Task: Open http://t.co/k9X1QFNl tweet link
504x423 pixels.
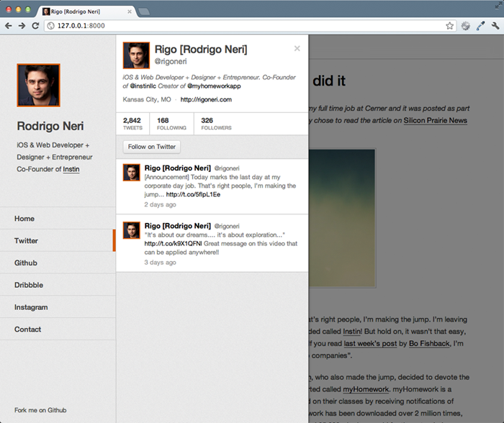Action: (173, 243)
